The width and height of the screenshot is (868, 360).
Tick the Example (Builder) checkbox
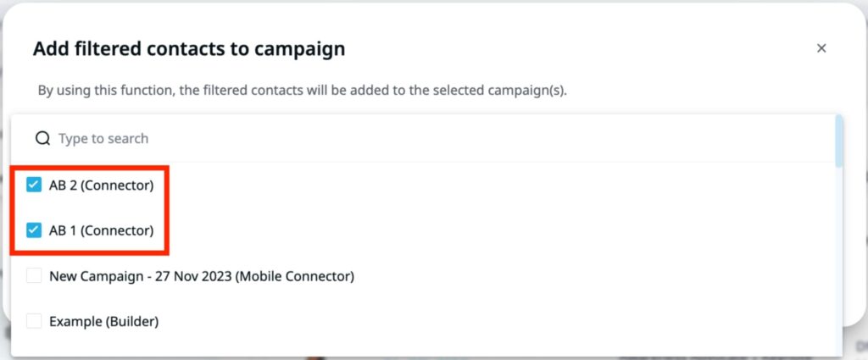click(x=34, y=321)
